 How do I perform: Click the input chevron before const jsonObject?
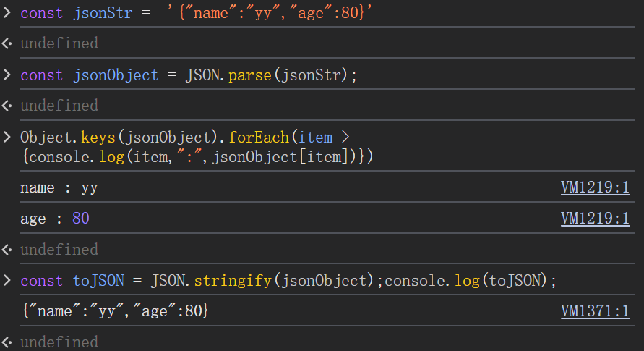(7, 75)
